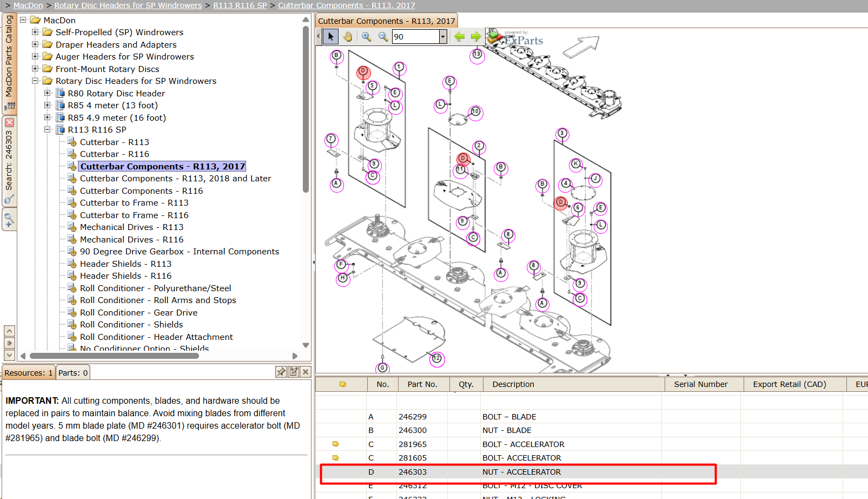Select the pointer arrow tool
Screen dimensions: 868x499
(x=330, y=37)
